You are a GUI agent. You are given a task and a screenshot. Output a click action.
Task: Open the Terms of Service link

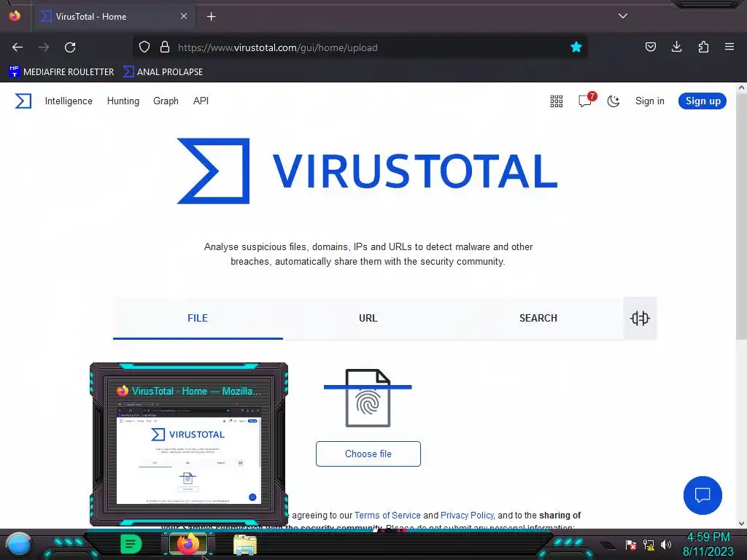387,516
